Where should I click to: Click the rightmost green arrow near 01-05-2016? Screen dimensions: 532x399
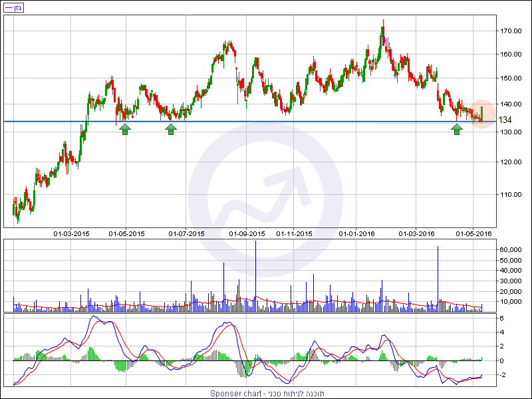pyautogui.click(x=457, y=129)
